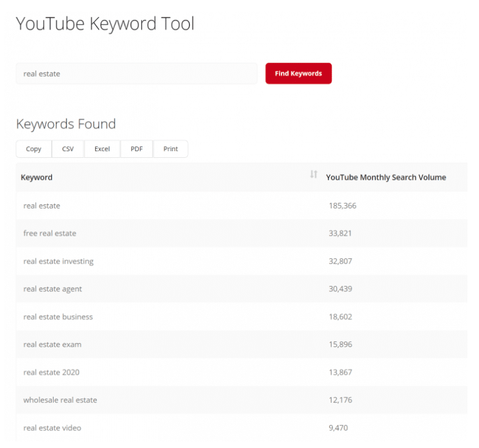Click the search volume value 9,470
The height and width of the screenshot is (448, 479).
(338, 428)
